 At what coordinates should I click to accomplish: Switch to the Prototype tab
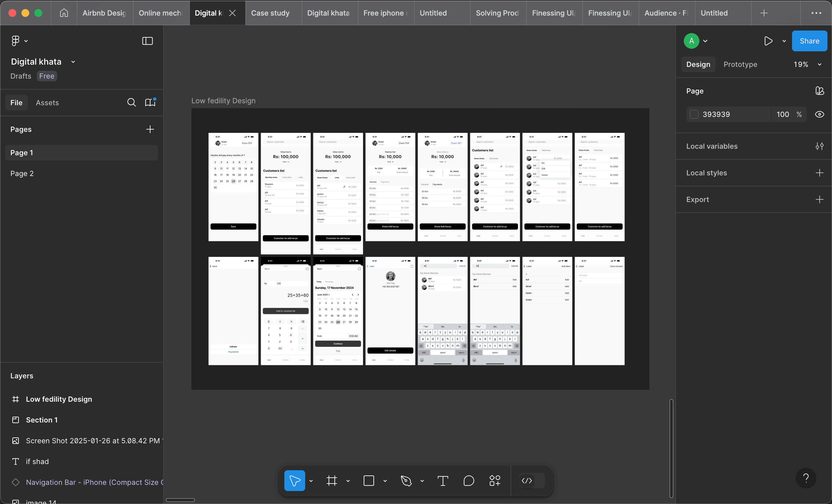pyautogui.click(x=740, y=64)
